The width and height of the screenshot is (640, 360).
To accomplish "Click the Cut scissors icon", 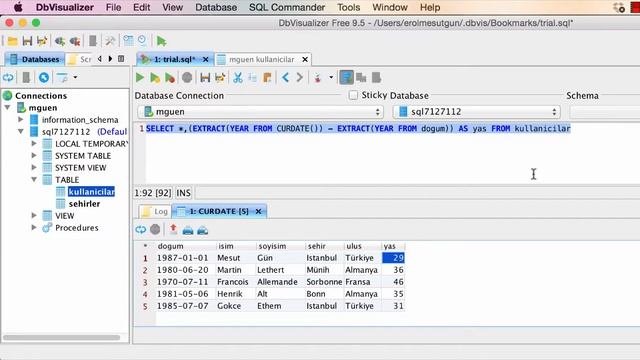I will 238,78.
